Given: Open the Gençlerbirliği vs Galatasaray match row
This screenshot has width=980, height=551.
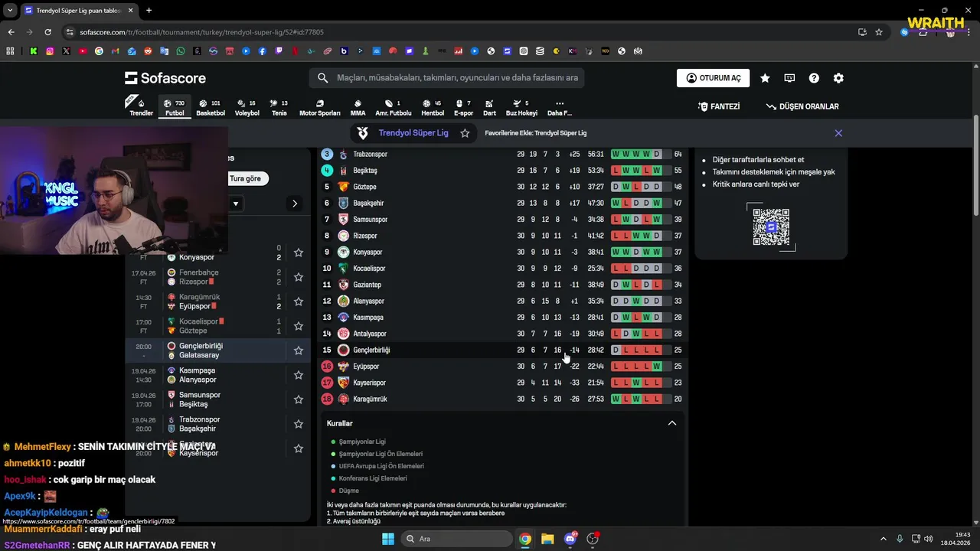Looking at the screenshot, I should [218, 350].
